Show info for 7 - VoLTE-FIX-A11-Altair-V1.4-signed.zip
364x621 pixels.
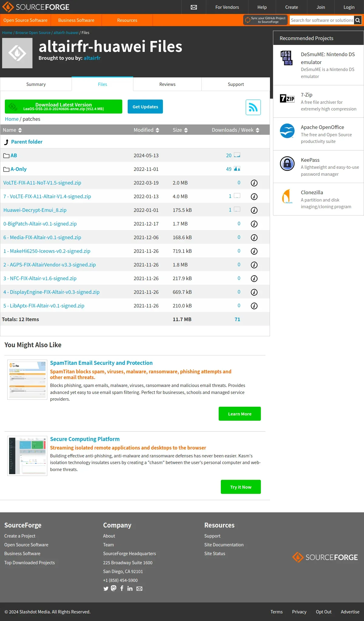click(254, 197)
